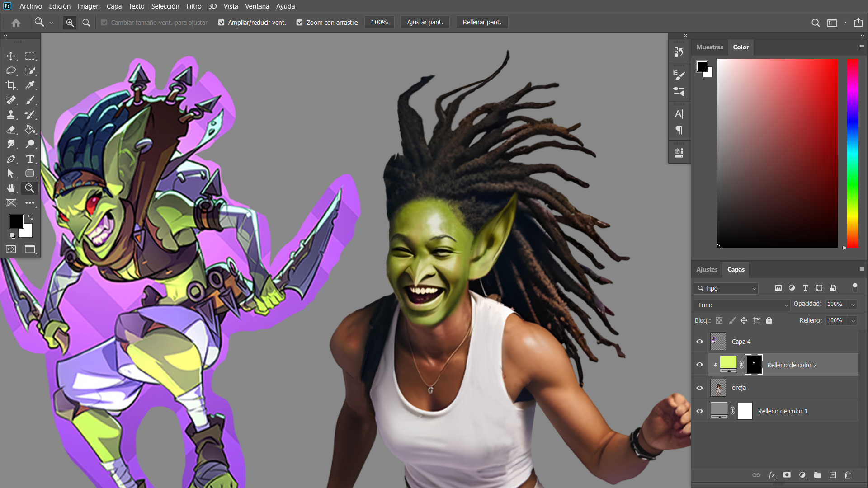Select the Eraser tool
Screen dimensions: 868x488
pyautogui.click(x=11, y=130)
